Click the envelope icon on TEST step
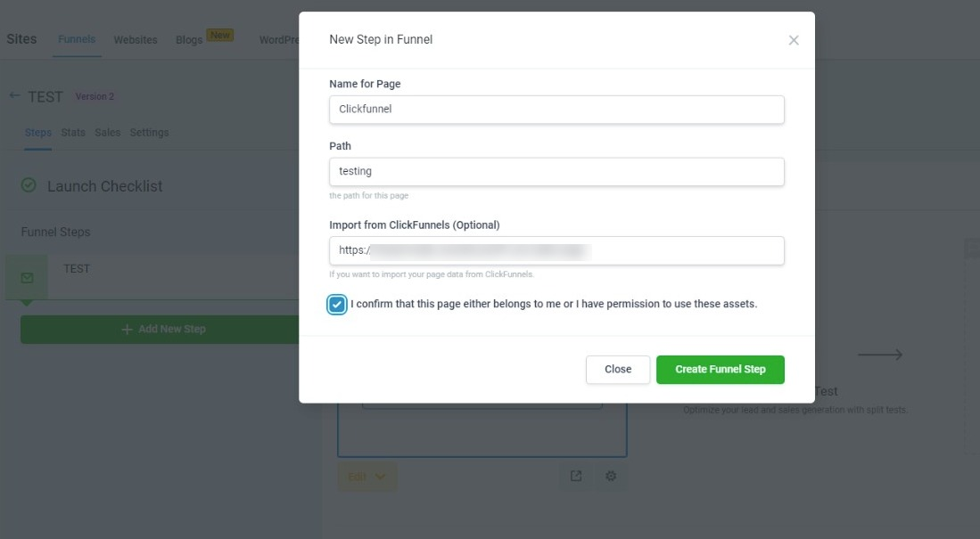The height and width of the screenshot is (539, 980). click(x=27, y=278)
